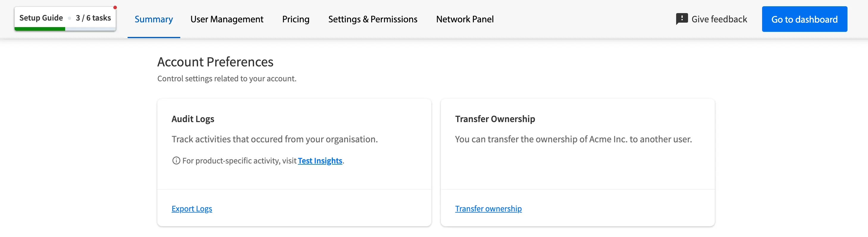Click the Account Preferences page heading
The width and height of the screenshot is (868, 237).
(215, 62)
